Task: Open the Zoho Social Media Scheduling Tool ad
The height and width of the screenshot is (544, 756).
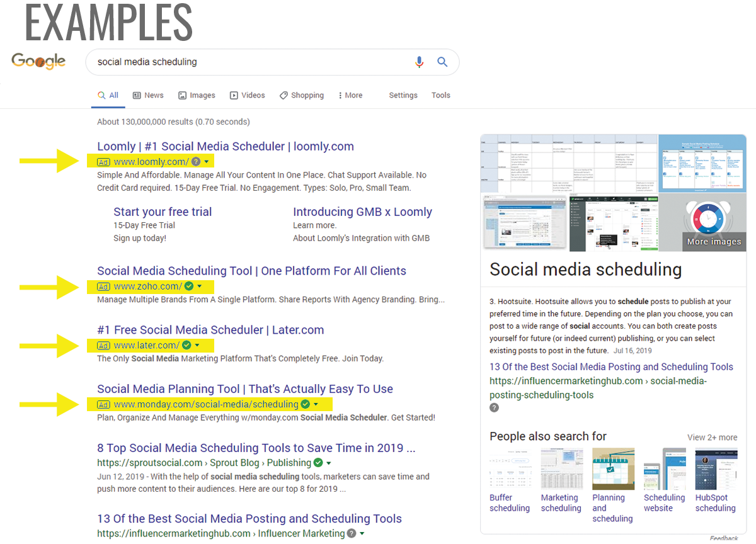Action: [x=251, y=271]
